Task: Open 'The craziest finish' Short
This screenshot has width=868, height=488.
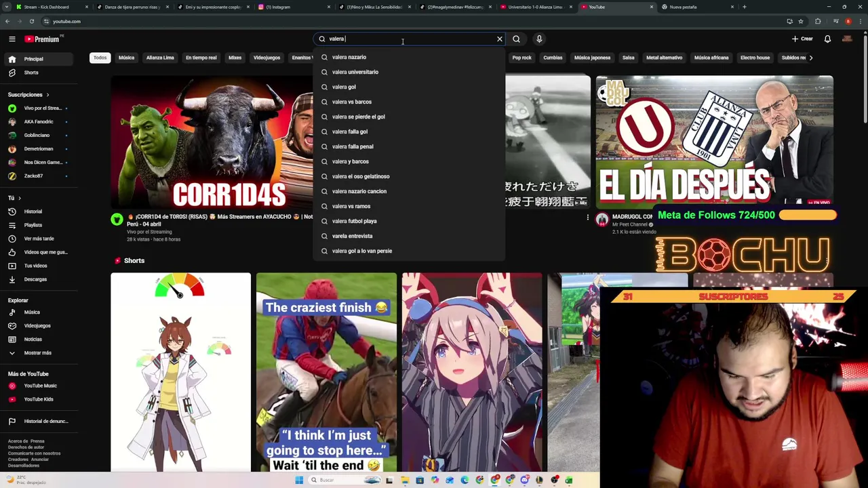Action: tap(326, 372)
